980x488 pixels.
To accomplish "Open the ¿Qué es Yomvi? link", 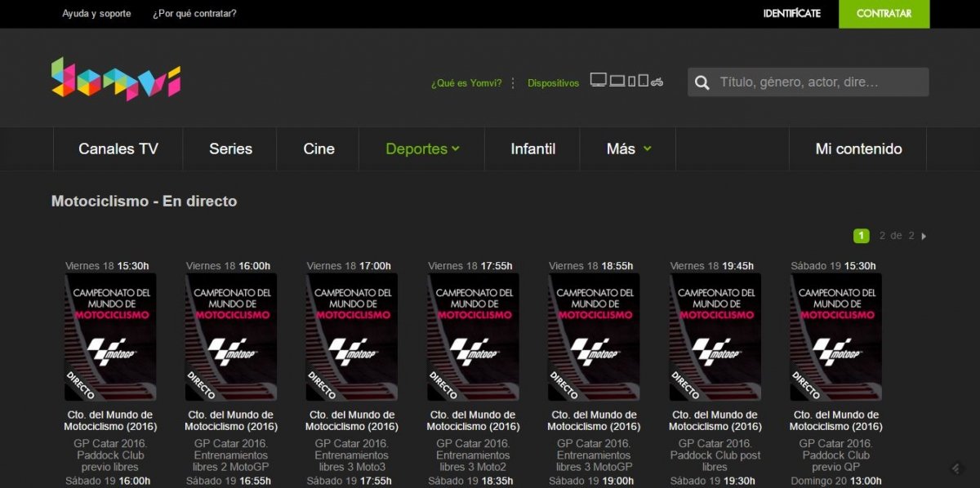I will 466,83.
